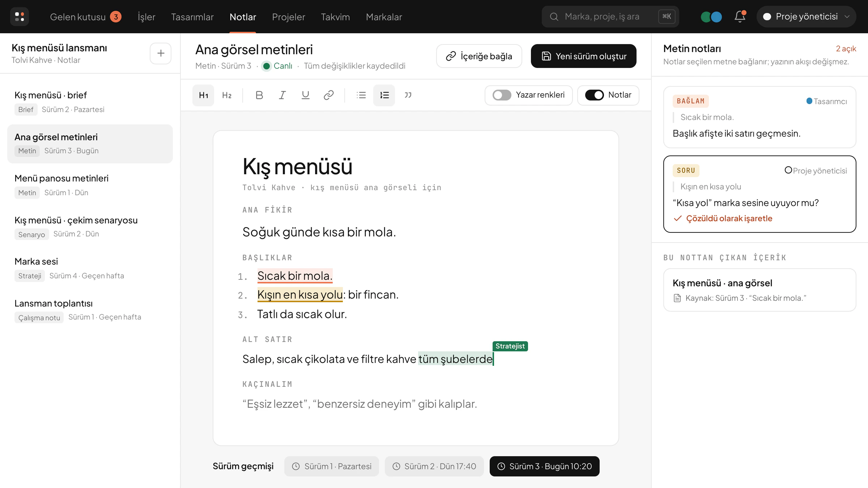
Task: Open the BAĞLAM note card
Action: click(759, 117)
